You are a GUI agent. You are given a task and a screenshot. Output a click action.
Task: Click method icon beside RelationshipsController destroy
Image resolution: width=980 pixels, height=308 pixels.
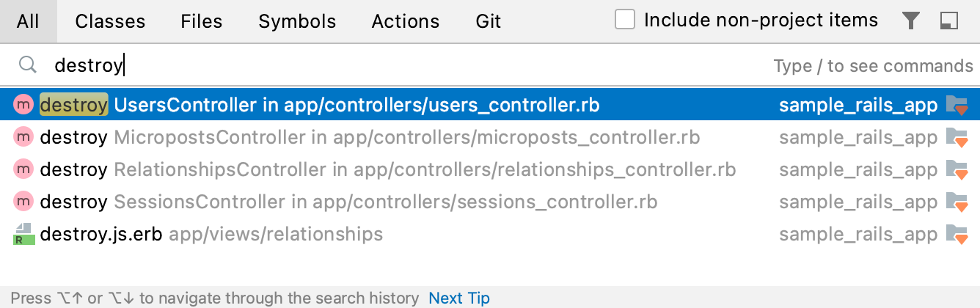point(24,169)
